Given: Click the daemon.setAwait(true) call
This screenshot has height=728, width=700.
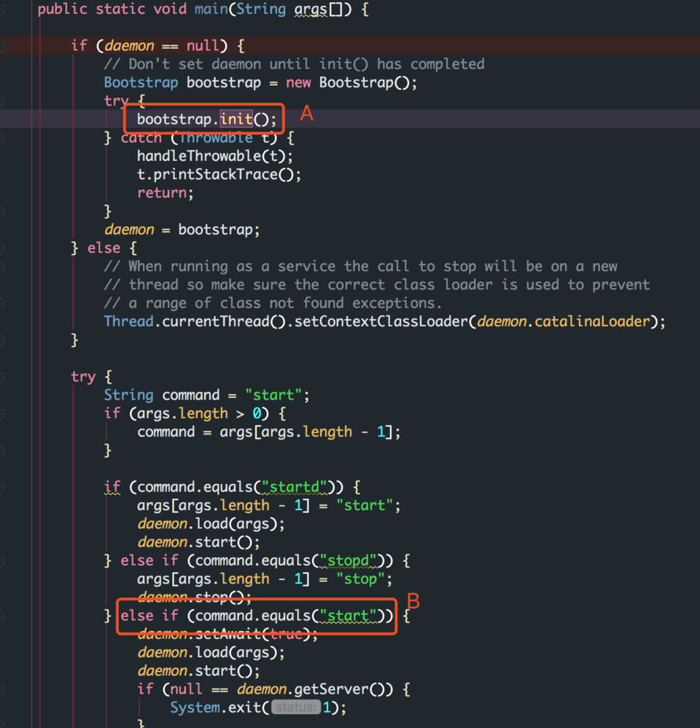Looking at the screenshot, I should click(227, 634).
